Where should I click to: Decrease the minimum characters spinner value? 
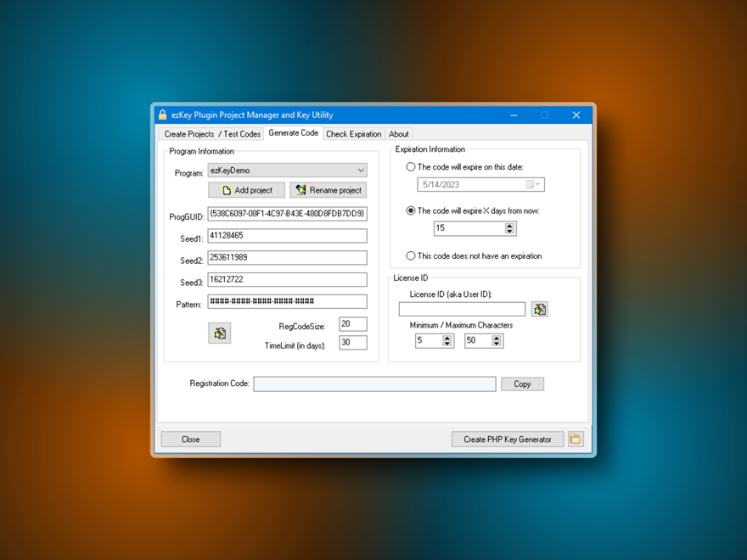click(x=447, y=344)
